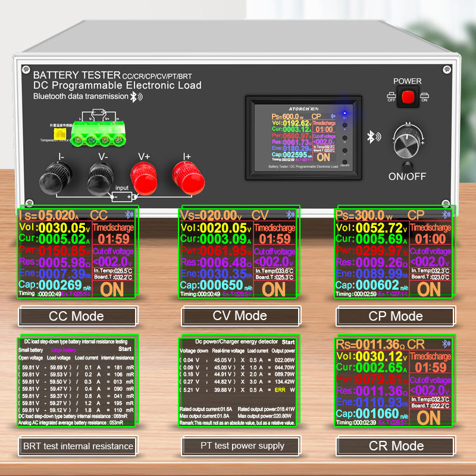Click the Bluetooth icon beside the rotary knob

374,137
